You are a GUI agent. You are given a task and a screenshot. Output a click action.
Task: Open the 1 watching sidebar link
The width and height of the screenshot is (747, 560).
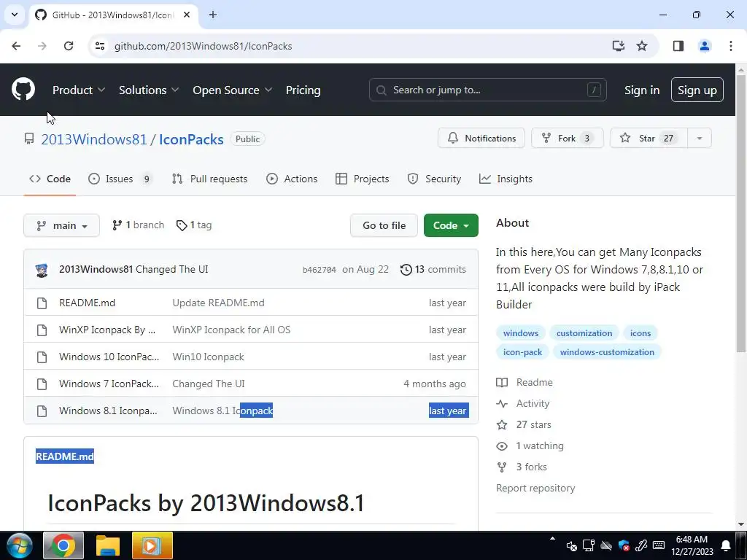click(x=530, y=446)
